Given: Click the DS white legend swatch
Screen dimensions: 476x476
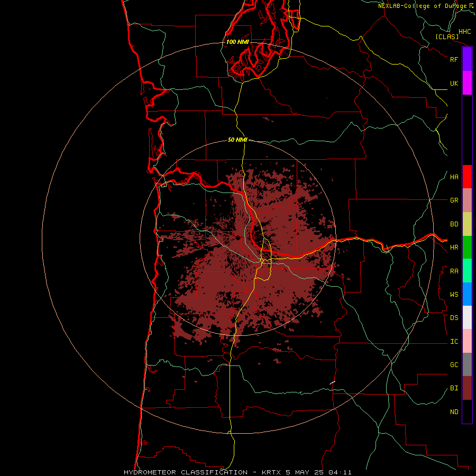Looking at the screenshot, I should click(467, 317).
